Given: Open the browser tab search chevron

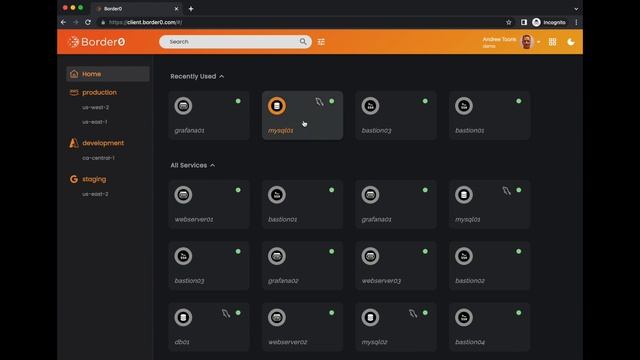Looking at the screenshot, I should click(576, 9).
